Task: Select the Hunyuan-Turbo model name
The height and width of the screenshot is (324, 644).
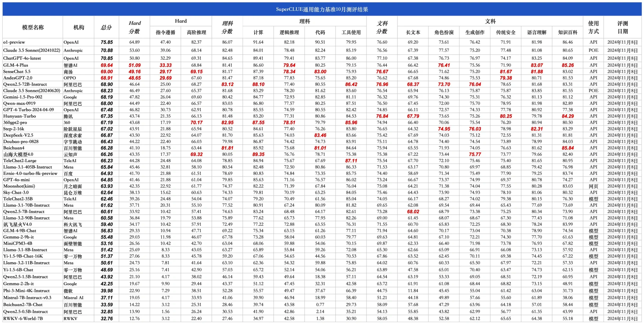Action: point(20,116)
